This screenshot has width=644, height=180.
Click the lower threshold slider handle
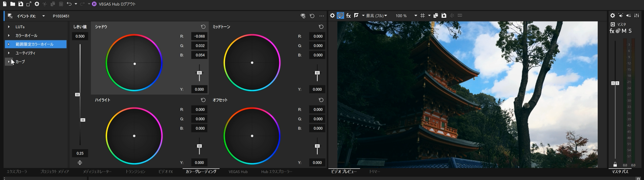click(83, 120)
